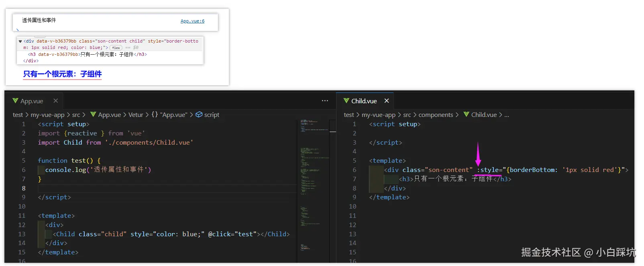Click the script symbol cube icon in breadcrumb
Image resolution: width=644 pixels, height=266 pixels.
pyautogui.click(x=199, y=115)
